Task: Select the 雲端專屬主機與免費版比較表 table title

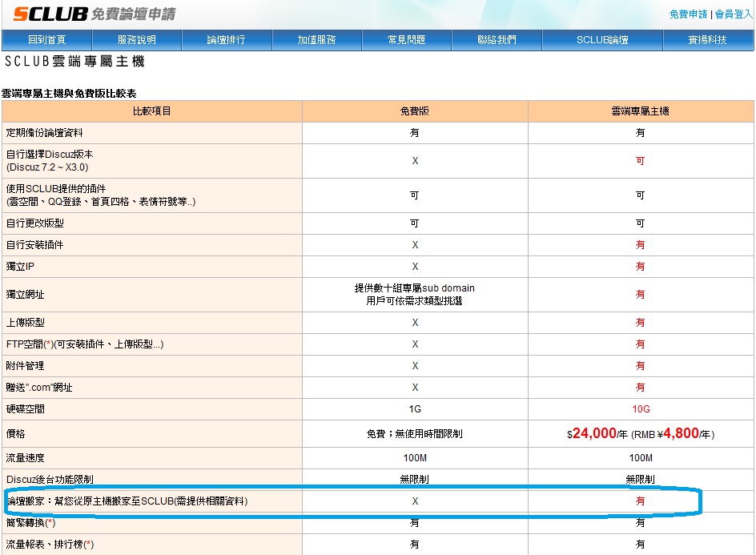Action: (x=69, y=94)
